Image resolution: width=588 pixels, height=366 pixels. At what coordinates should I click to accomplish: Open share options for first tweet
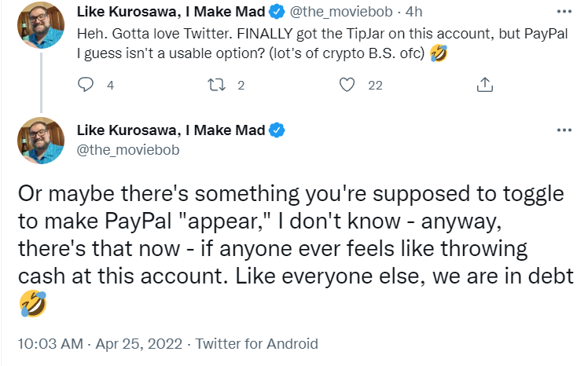coord(485,85)
